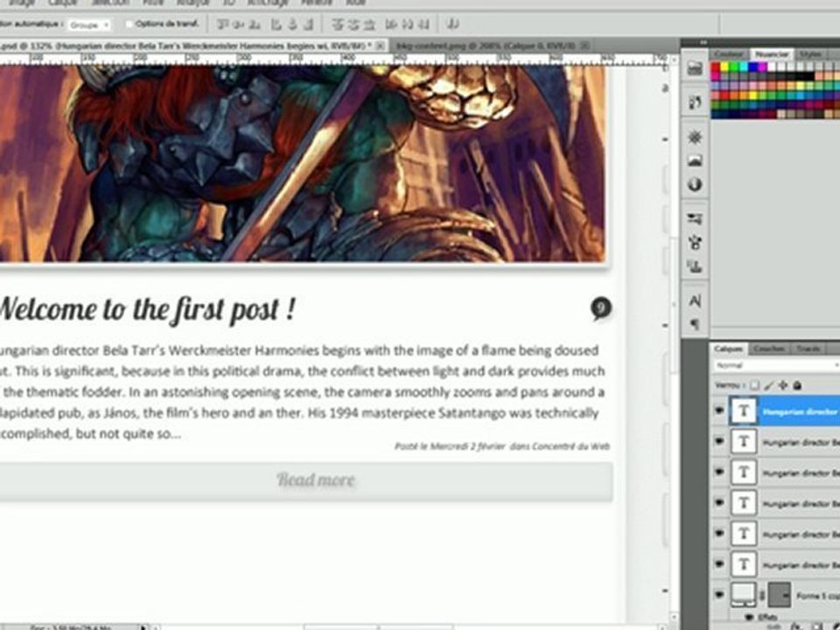Hide the second text layer in Calques list
Image resolution: width=840 pixels, height=630 pixels.
tap(719, 442)
